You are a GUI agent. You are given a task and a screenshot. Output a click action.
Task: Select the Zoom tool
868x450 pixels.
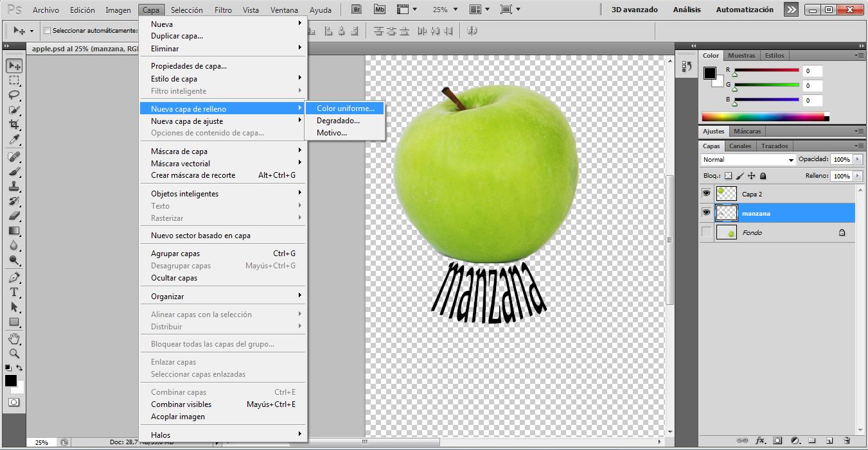(x=13, y=353)
